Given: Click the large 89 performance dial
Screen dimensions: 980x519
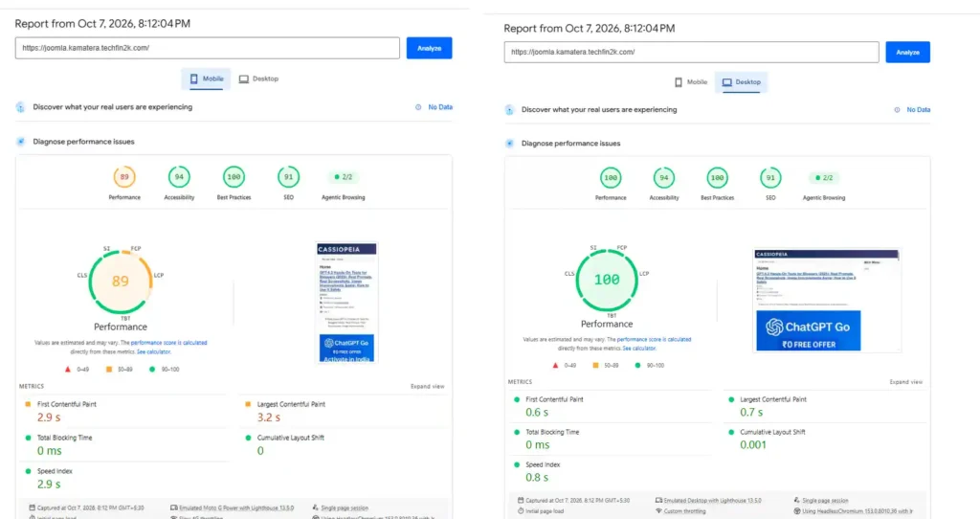Looking at the screenshot, I should tap(120, 282).
